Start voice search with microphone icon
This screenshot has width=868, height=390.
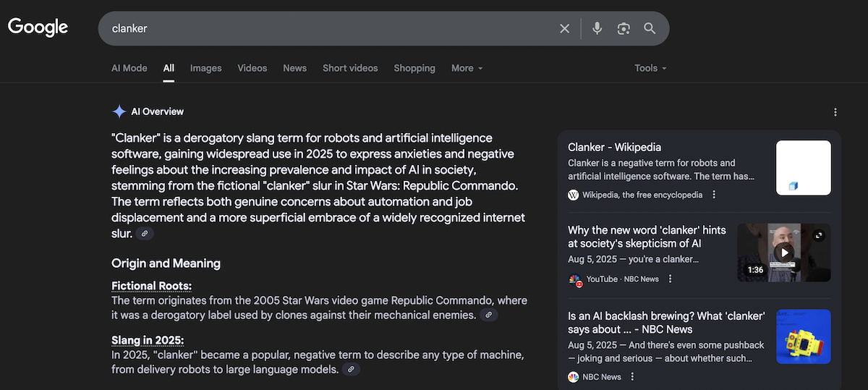[597, 28]
